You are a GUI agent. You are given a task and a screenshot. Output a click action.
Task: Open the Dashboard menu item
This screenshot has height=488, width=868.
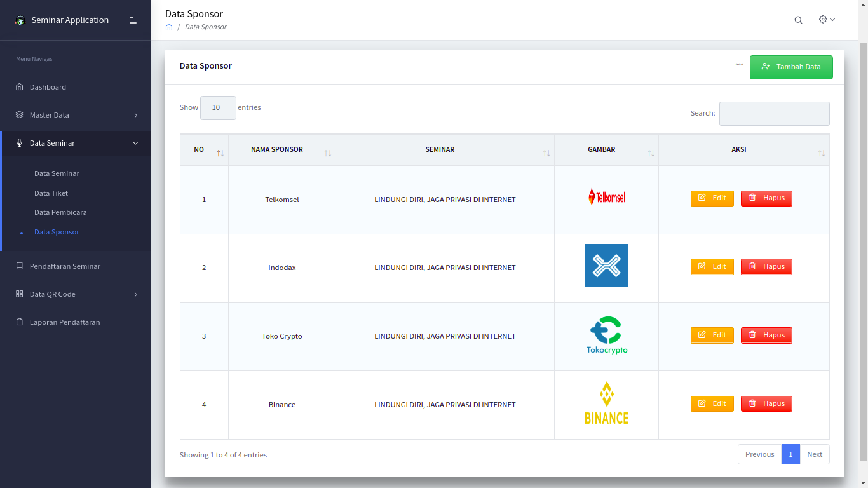tap(76, 87)
